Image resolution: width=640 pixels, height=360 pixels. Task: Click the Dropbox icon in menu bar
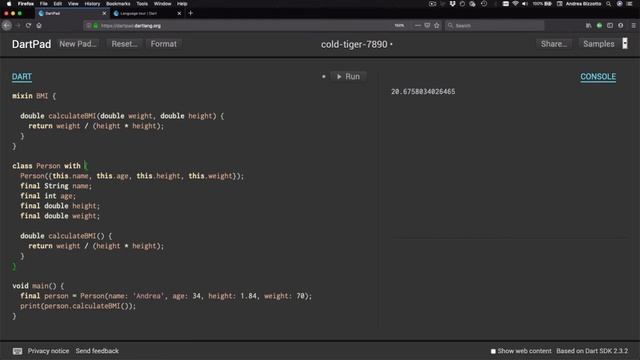pos(452,4)
